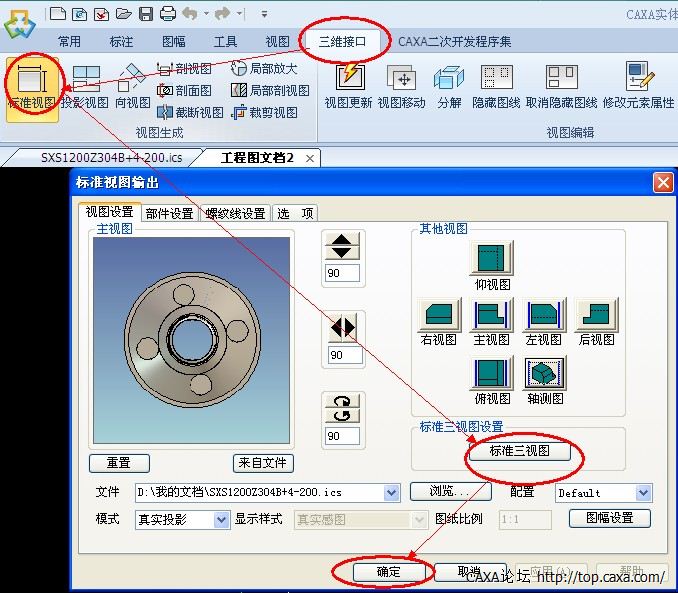The image size is (678, 593).
Task: Click the 标准三视图 button
Action: (520, 451)
